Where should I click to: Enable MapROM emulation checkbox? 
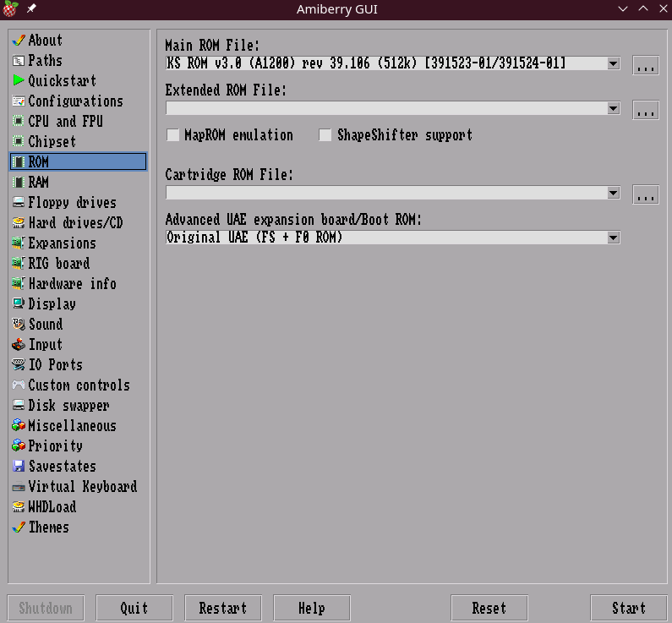coord(172,135)
